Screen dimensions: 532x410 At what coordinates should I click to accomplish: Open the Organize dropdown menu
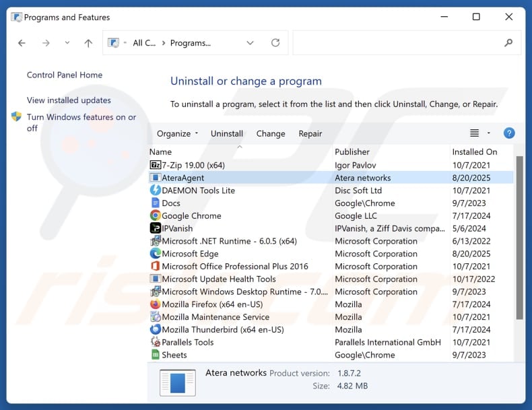point(177,133)
